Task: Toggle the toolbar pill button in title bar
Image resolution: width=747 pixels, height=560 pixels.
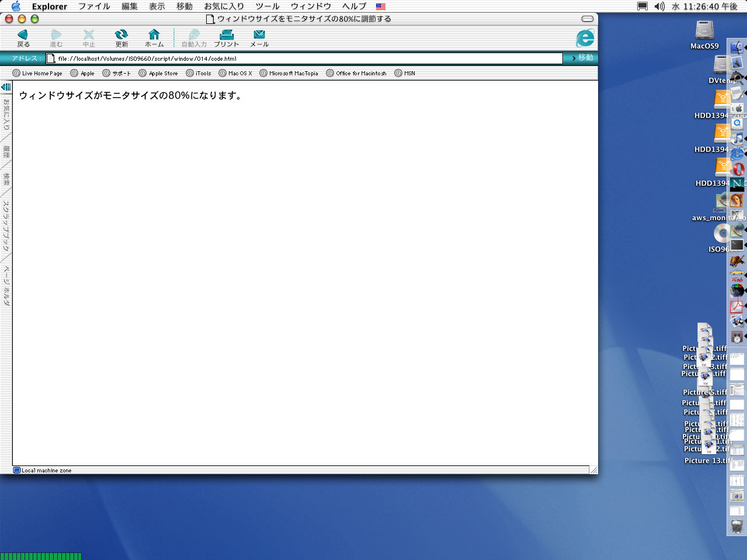Action: [588, 19]
